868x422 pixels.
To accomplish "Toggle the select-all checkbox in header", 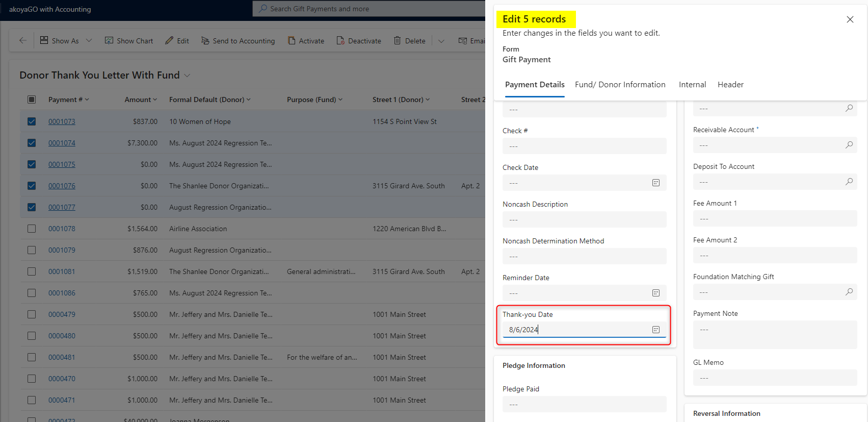I will 32,100.
